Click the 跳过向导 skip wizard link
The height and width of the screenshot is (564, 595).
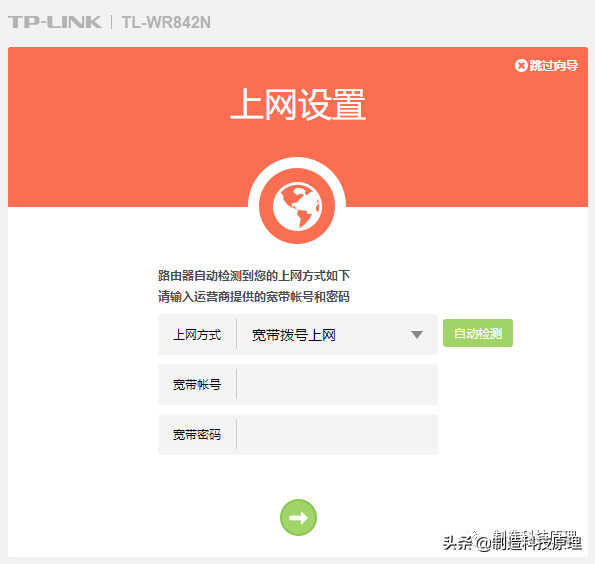click(x=546, y=66)
